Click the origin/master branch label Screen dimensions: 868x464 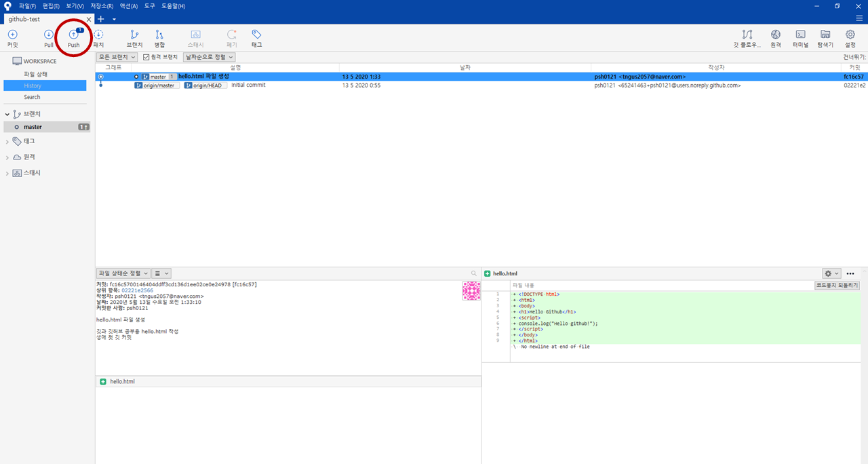[156, 85]
